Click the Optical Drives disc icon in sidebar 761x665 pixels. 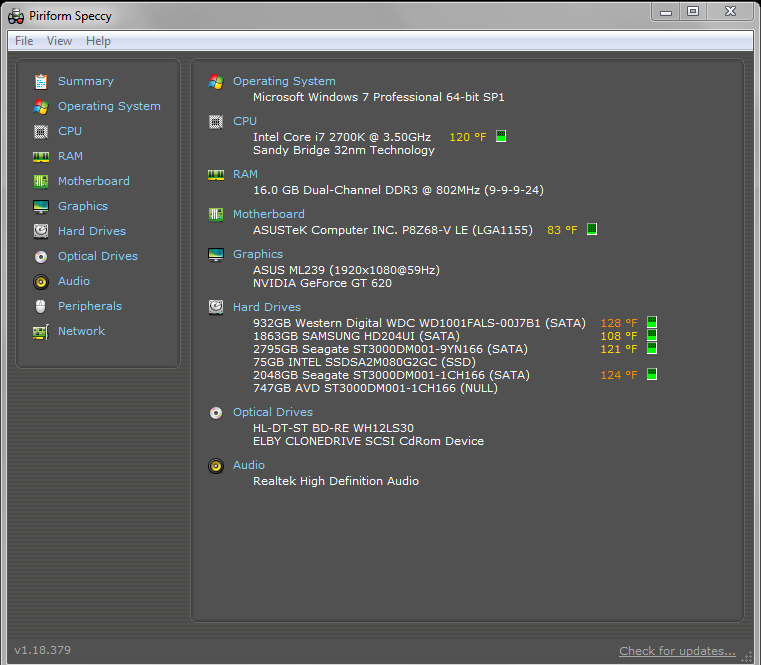(41, 257)
